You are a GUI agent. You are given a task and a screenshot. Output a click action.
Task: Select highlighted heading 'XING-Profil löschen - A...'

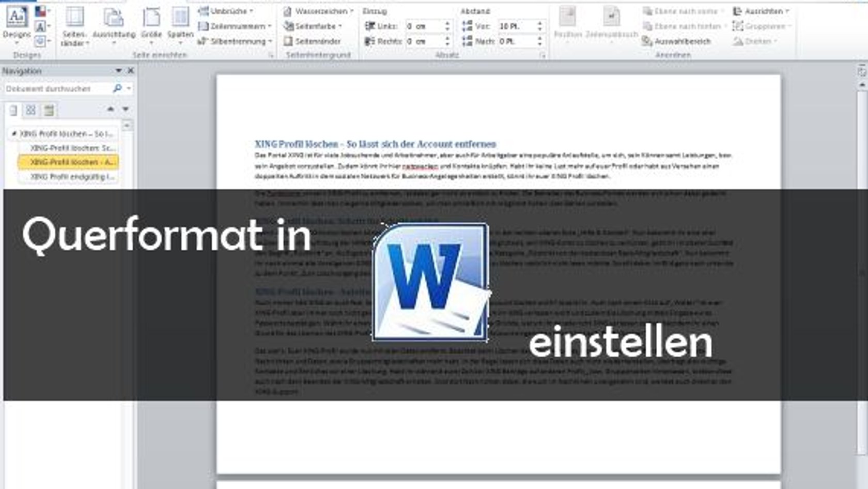[x=68, y=162]
